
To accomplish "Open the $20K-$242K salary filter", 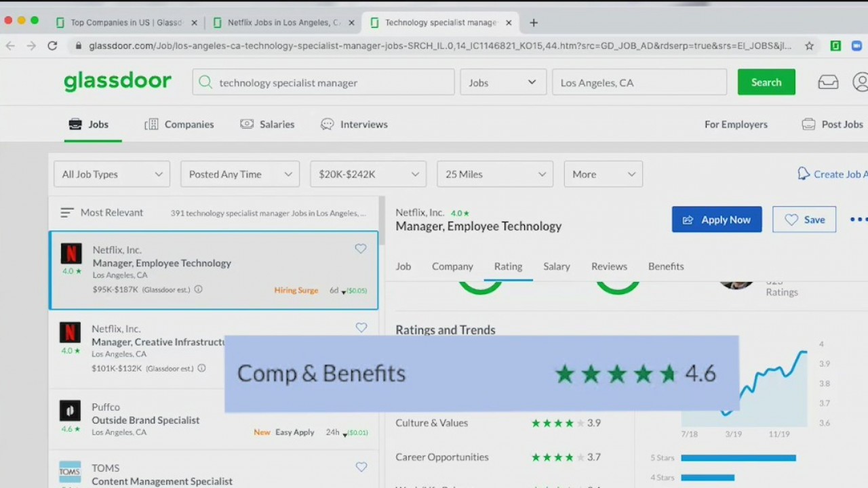I will tap(368, 174).
